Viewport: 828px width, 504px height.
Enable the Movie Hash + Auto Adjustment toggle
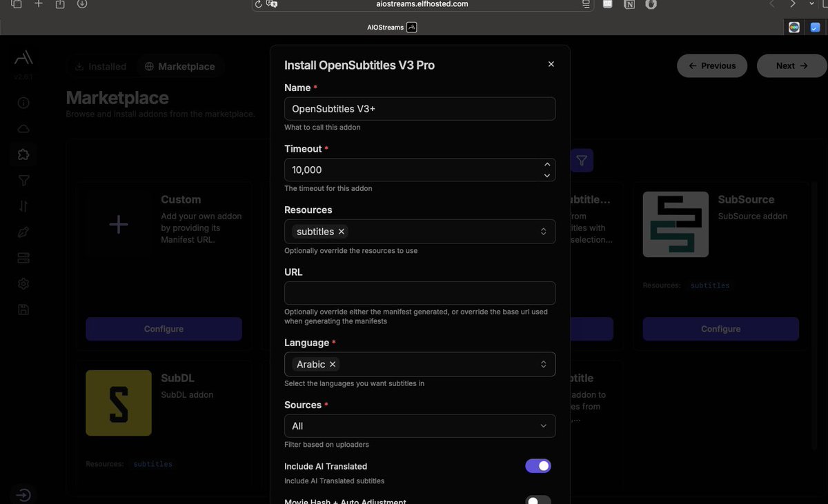tap(538, 500)
